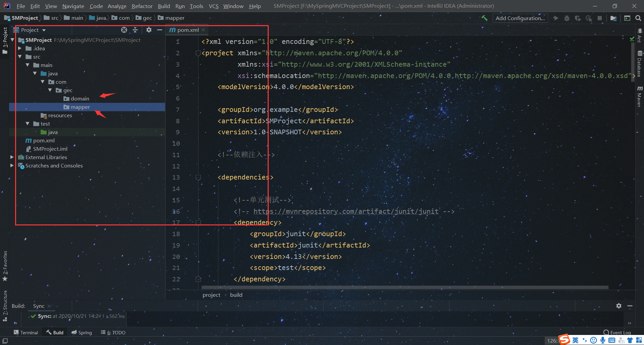Fold the dependencies tag at line 13

click(x=198, y=177)
